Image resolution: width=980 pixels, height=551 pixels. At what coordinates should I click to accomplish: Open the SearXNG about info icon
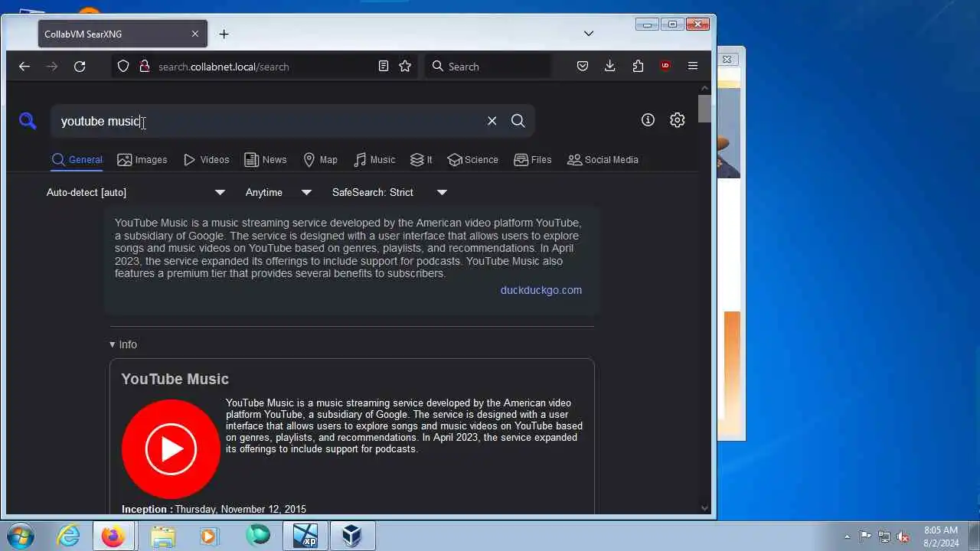click(x=648, y=120)
